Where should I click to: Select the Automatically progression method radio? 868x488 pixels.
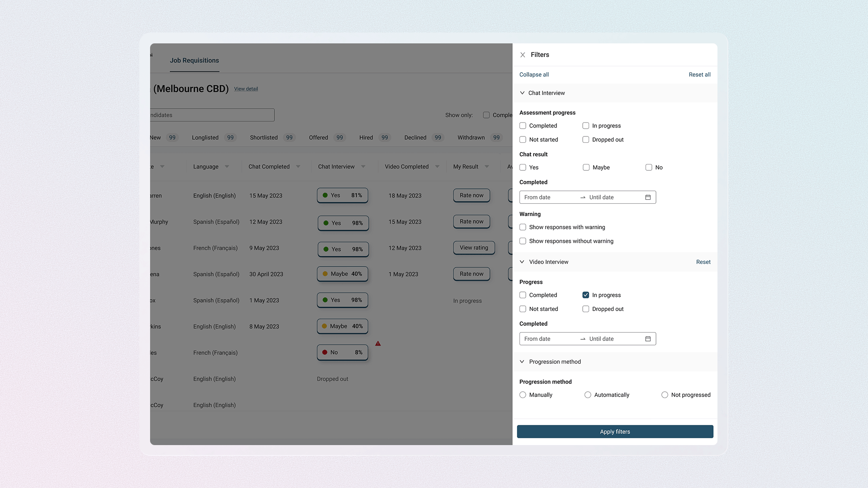point(588,395)
